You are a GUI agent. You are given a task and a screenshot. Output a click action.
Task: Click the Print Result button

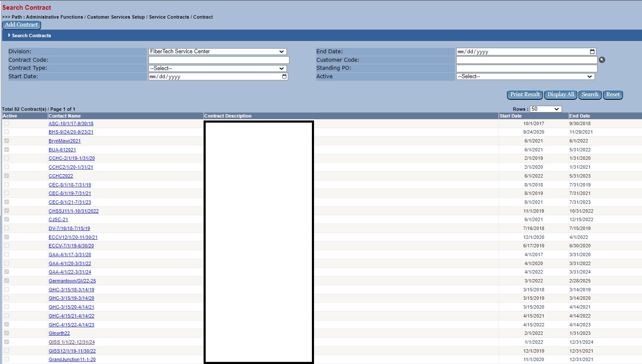click(525, 95)
